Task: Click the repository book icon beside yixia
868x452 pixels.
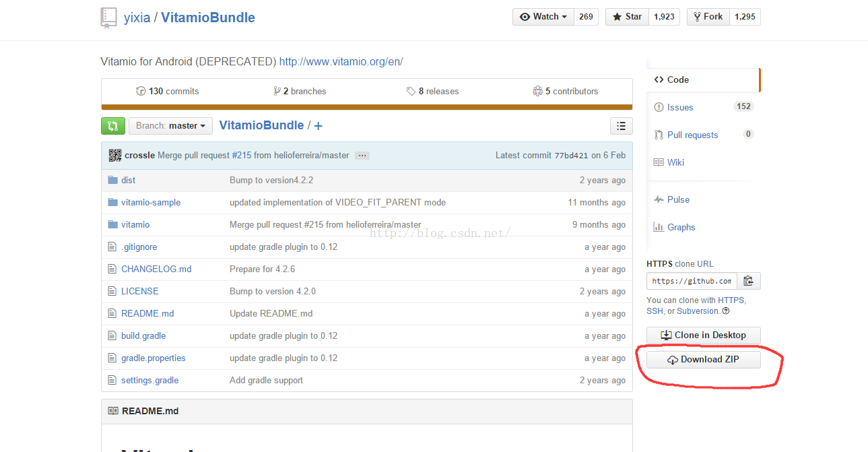Action: point(108,18)
